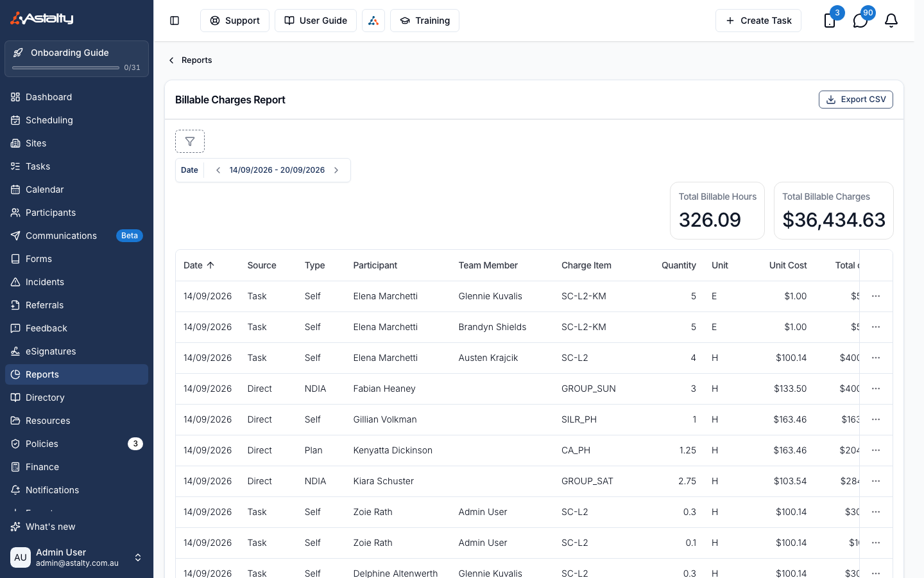Open row actions for Brandyn Shields row
This screenshot has height=578, width=924.
pos(876,327)
